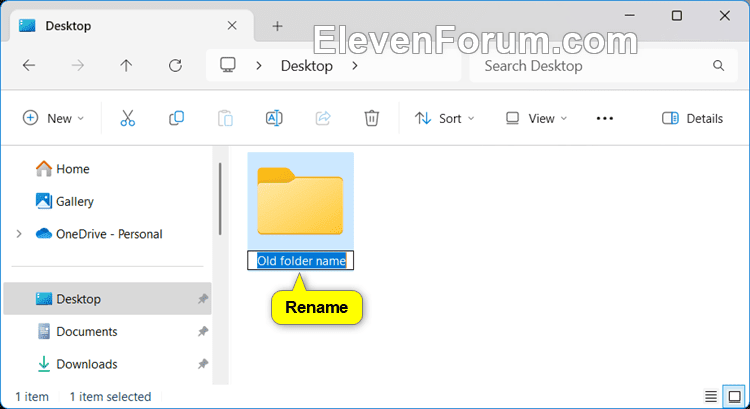Select Desktop in navigation pane
Viewport: 750px width, 409px height.
click(x=107, y=298)
